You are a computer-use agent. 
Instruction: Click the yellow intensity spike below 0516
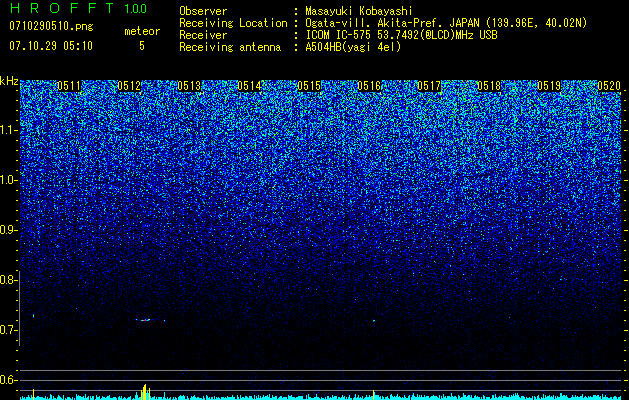click(x=373, y=394)
